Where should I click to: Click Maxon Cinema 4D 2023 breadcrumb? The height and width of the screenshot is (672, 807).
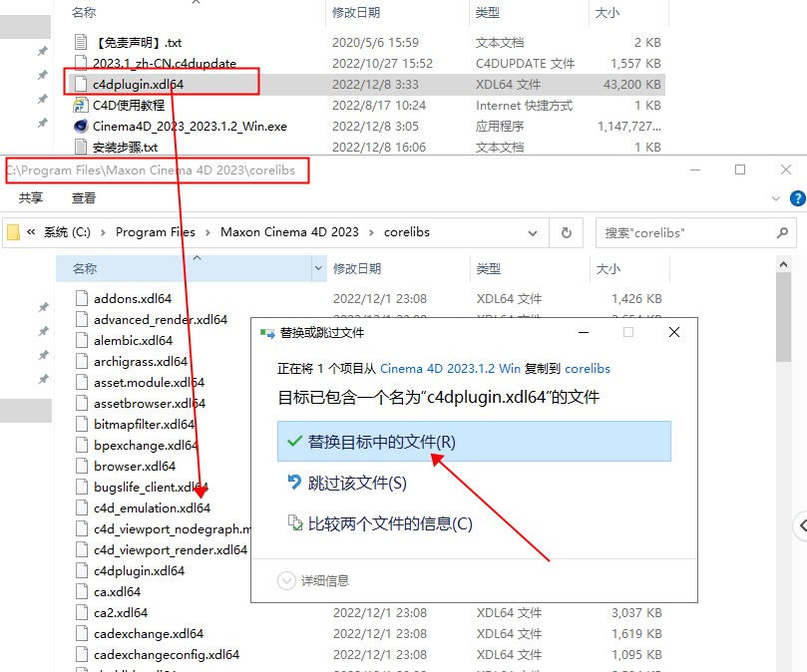tap(289, 232)
